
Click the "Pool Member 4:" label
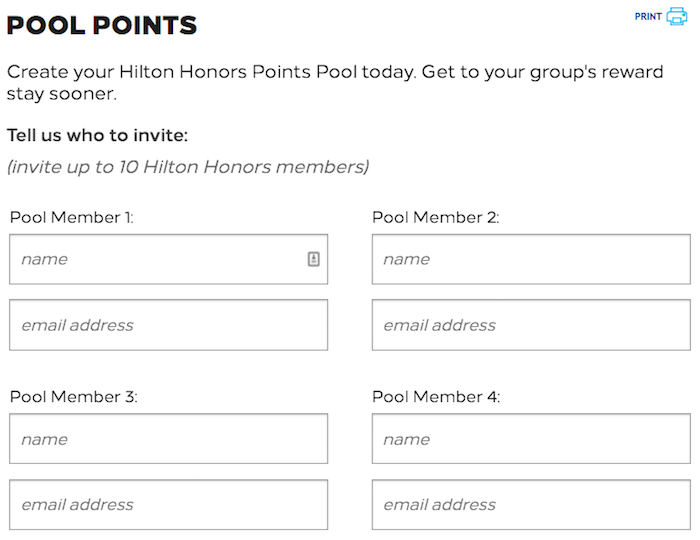coord(436,397)
